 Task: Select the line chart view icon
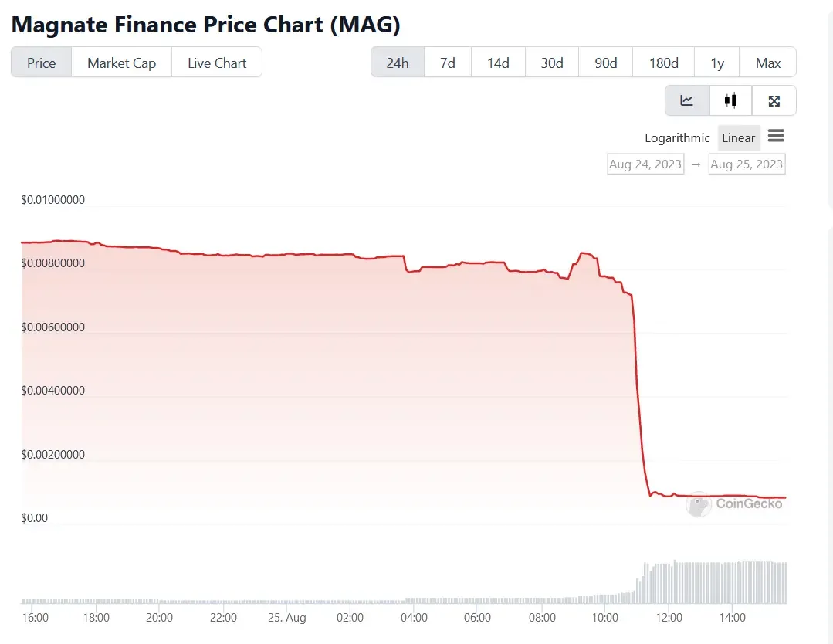coord(686,100)
